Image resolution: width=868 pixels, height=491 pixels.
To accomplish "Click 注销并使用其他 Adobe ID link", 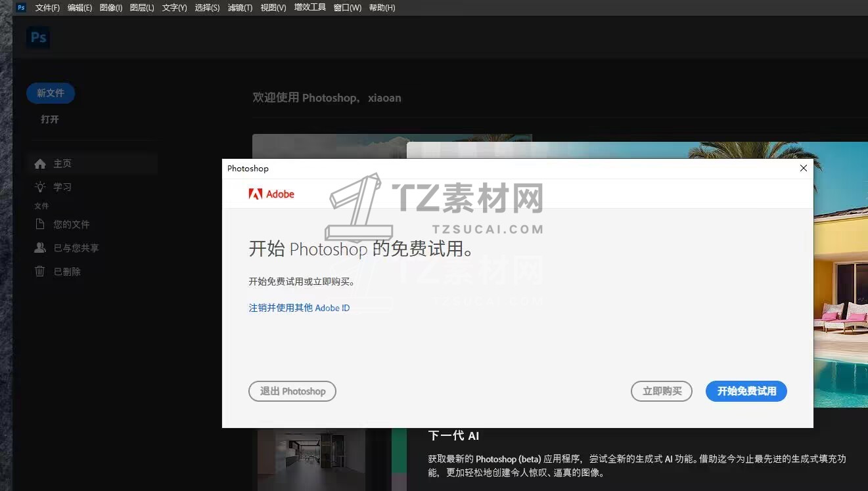I will (299, 308).
